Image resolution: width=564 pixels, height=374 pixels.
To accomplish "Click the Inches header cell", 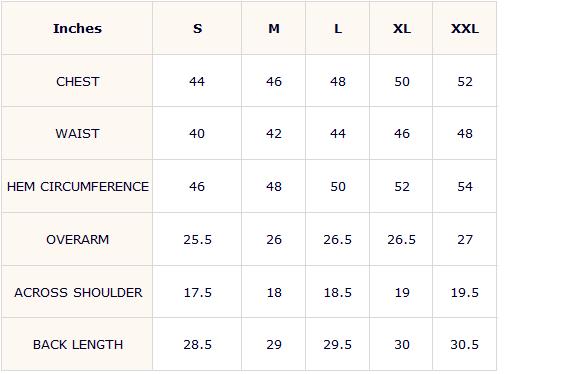I will (x=77, y=28).
